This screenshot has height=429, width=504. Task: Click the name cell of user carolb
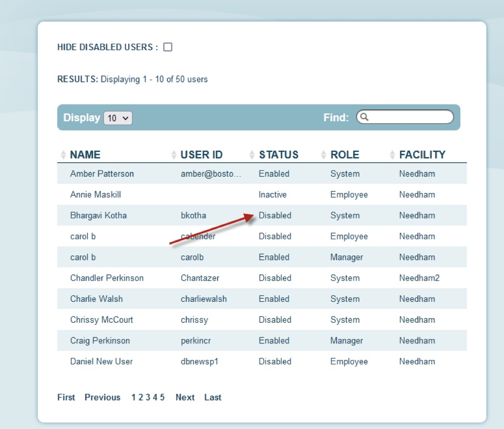pyautogui.click(x=83, y=258)
